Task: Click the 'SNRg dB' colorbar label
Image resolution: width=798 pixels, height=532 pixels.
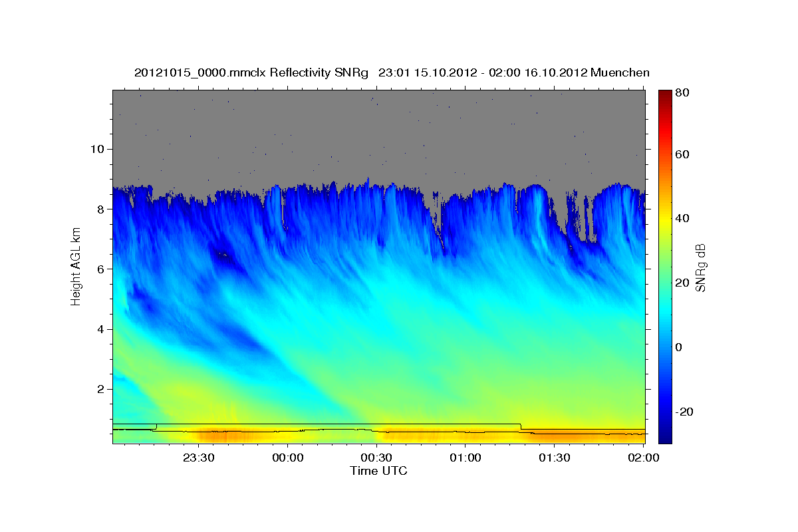Action: pos(700,267)
